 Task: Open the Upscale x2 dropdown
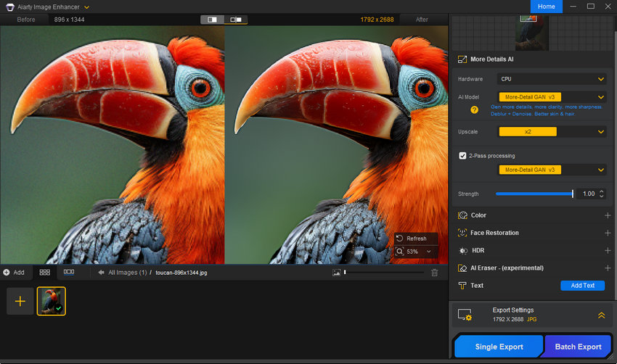(x=551, y=132)
